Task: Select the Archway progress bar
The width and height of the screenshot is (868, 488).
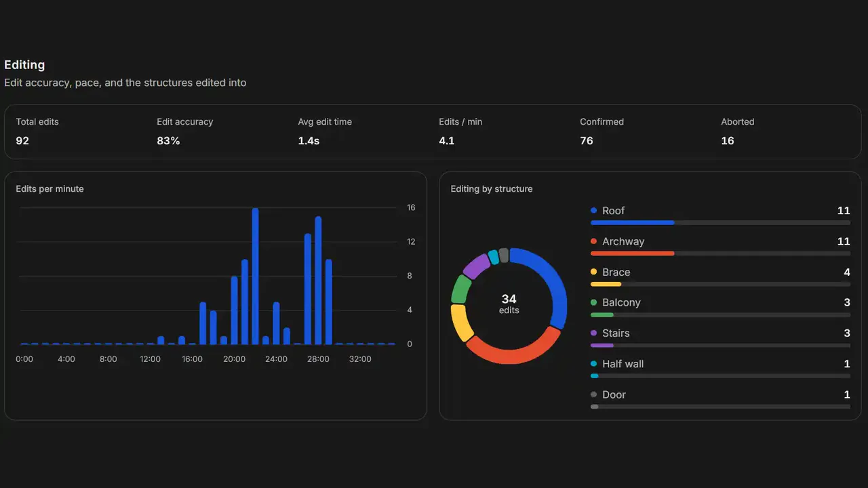Action: (720, 253)
